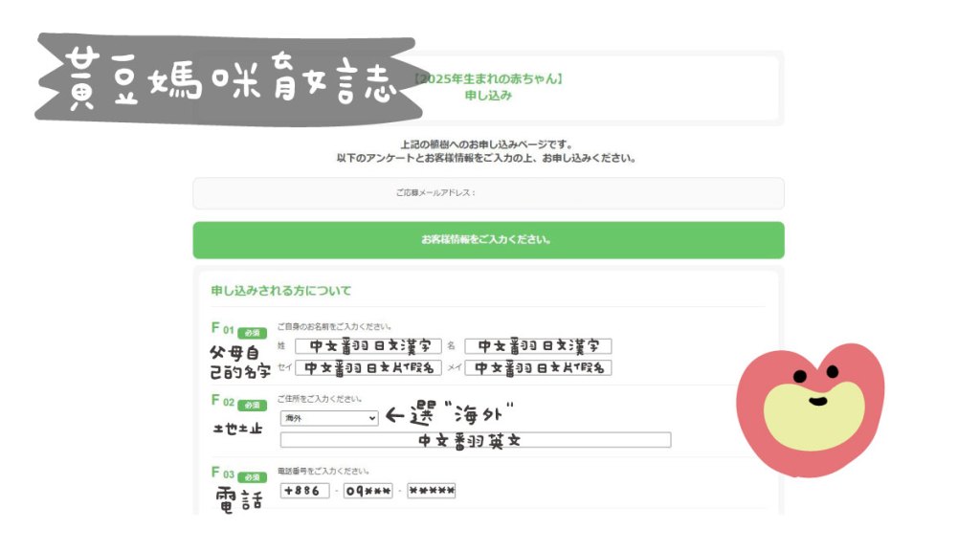Click the 電話番号をご入力ください instruction
This screenshot has height=551, width=980.
[x=323, y=471]
